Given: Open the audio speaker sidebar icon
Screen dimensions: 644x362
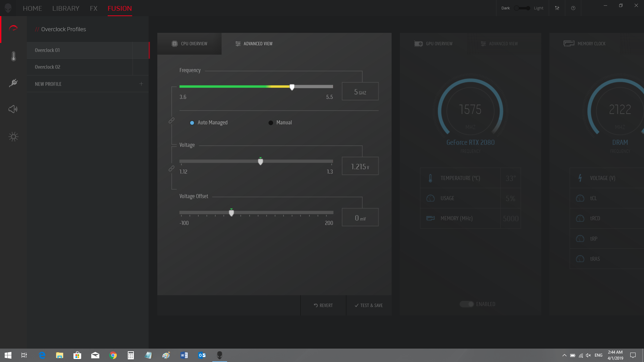Looking at the screenshot, I should click(x=13, y=109).
